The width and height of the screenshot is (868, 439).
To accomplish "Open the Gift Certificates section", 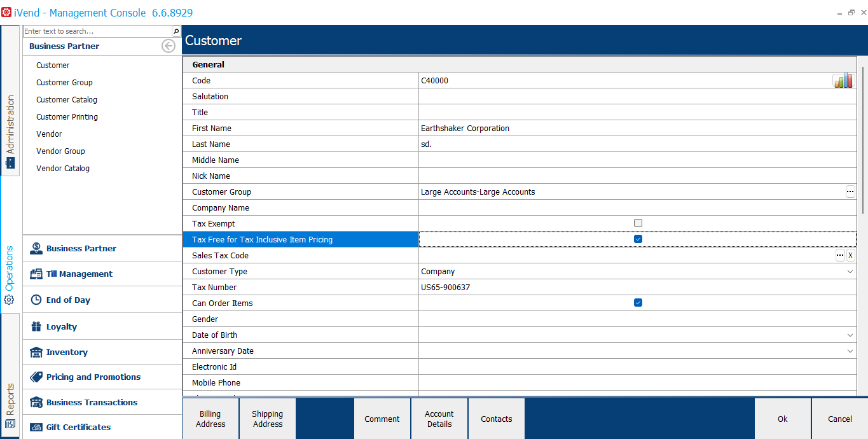I will click(x=102, y=427).
